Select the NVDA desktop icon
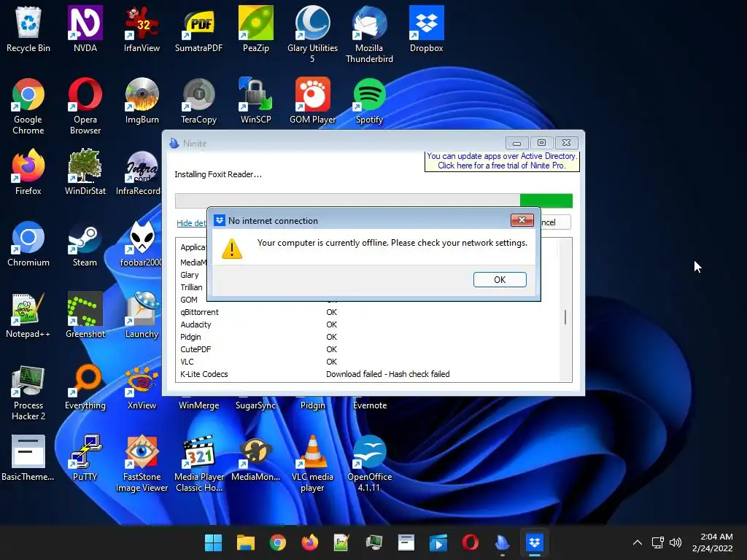The width and height of the screenshot is (747, 560). (x=85, y=29)
